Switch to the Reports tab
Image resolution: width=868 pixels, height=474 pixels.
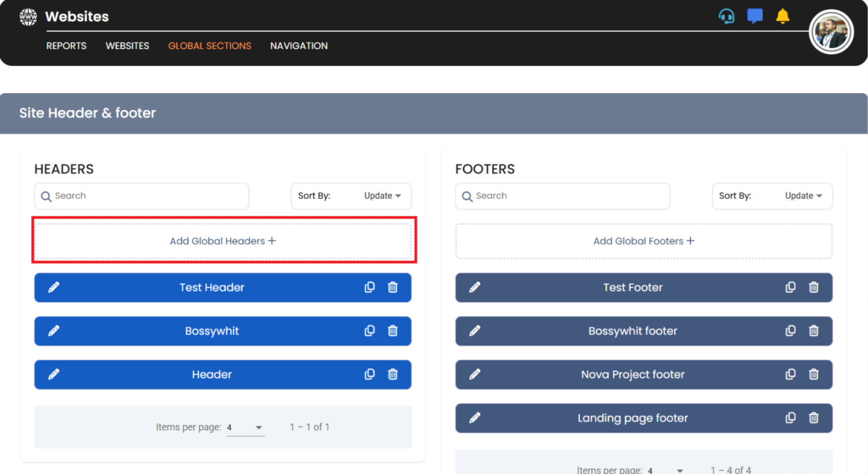click(x=66, y=46)
